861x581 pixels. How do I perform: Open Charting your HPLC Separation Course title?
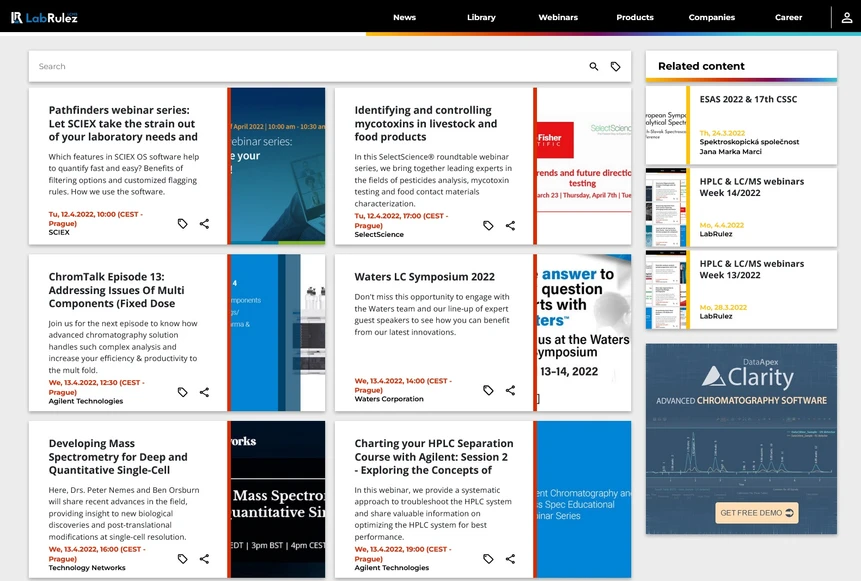pyautogui.click(x=434, y=456)
